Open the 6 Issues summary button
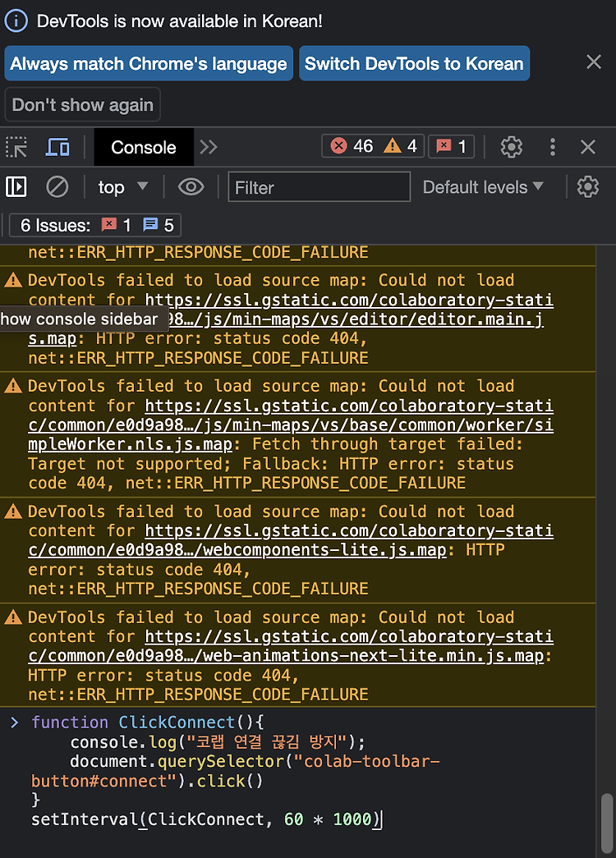The width and height of the screenshot is (616, 858). pos(95,225)
